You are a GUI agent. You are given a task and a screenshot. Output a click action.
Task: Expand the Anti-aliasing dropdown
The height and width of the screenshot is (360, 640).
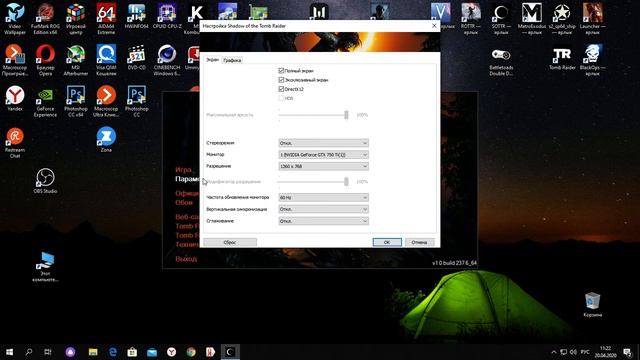(323, 221)
